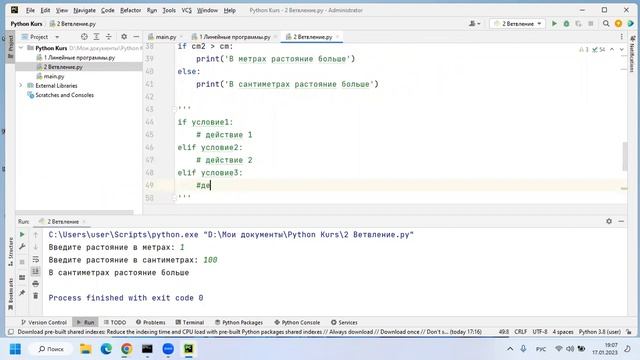This screenshot has height=360, width=640.
Task: Select opened file crosshair icon in Project panel
Action: (x=84, y=37)
